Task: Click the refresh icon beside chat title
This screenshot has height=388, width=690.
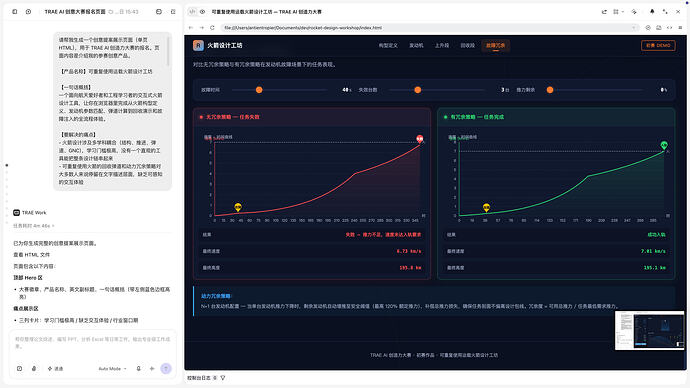Action: coord(111,12)
